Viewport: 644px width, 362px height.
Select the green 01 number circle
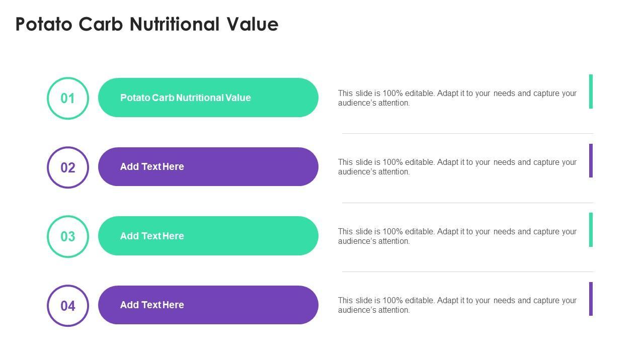click(x=68, y=98)
